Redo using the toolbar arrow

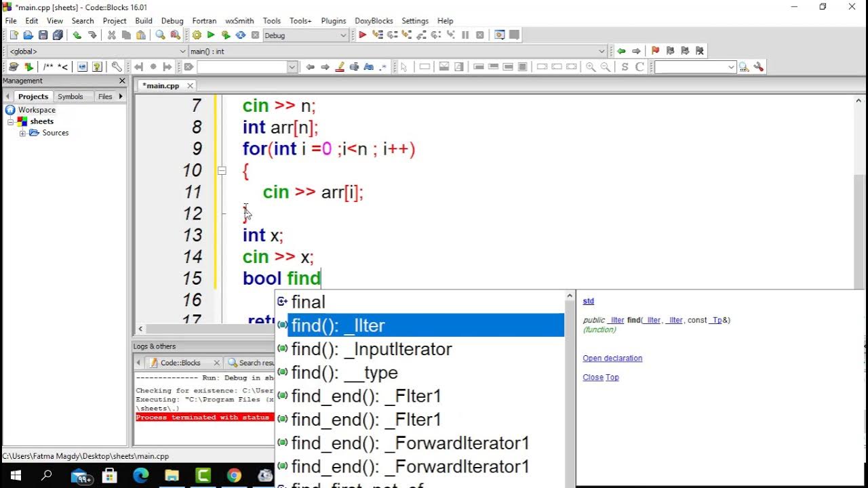92,35
